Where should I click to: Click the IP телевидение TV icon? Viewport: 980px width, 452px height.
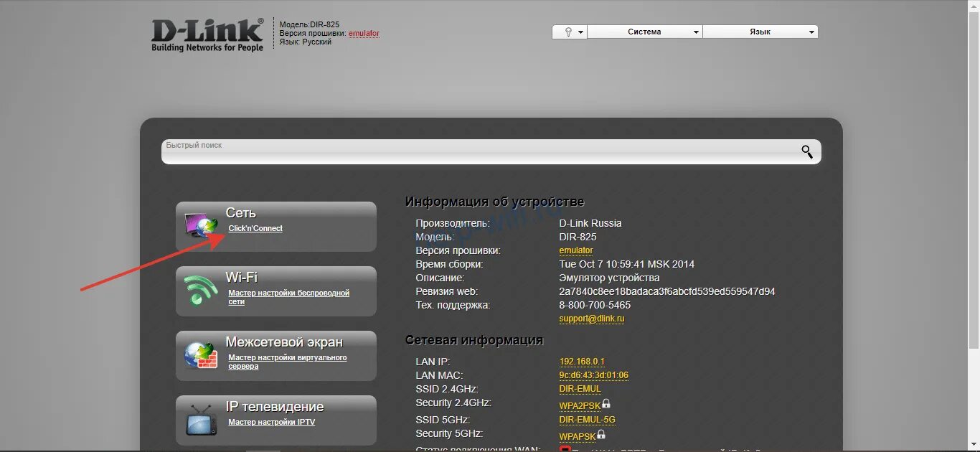click(202, 420)
